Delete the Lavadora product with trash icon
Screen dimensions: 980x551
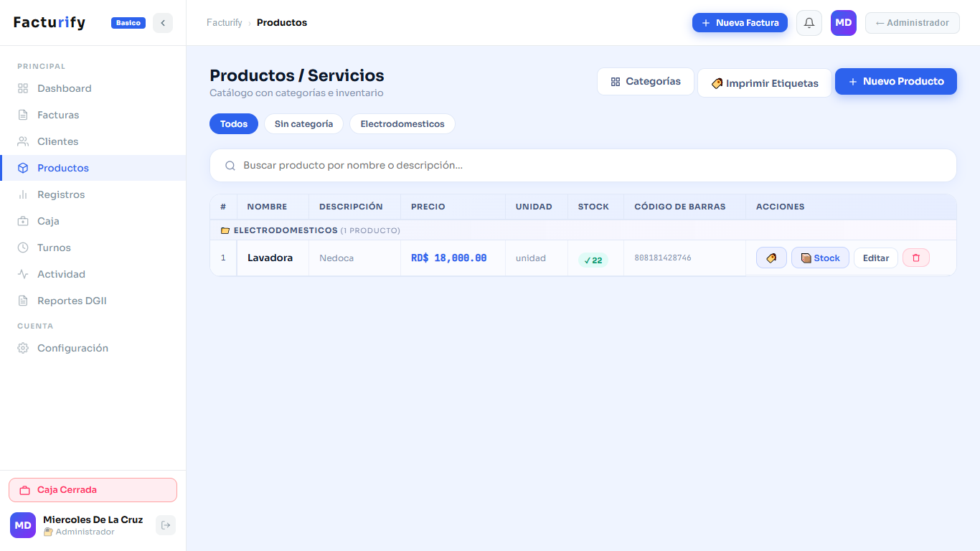coord(916,258)
